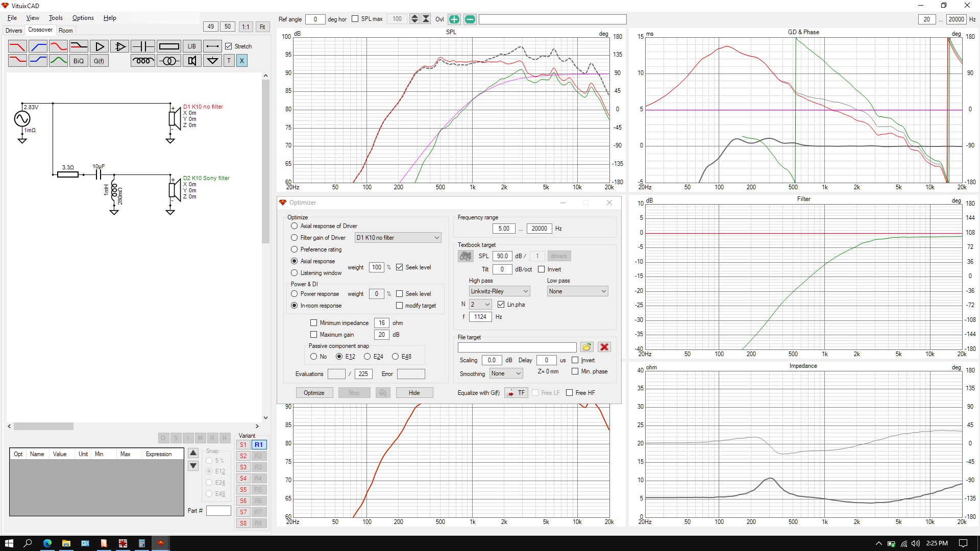Select the E24 passive component snap
This screenshot has height=551, width=980.
[x=367, y=357]
